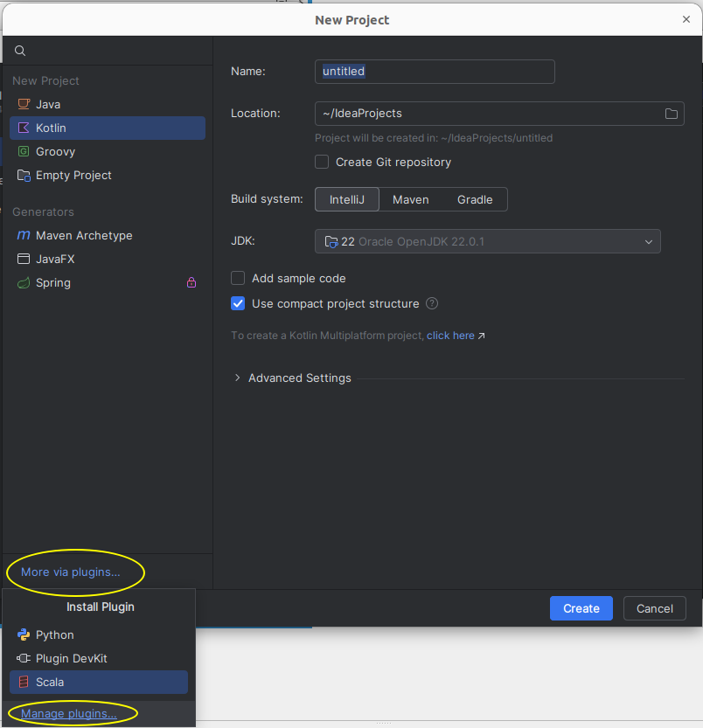Click the Java cup icon
This screenshot has height=728, width=703.
pos(24,104)
